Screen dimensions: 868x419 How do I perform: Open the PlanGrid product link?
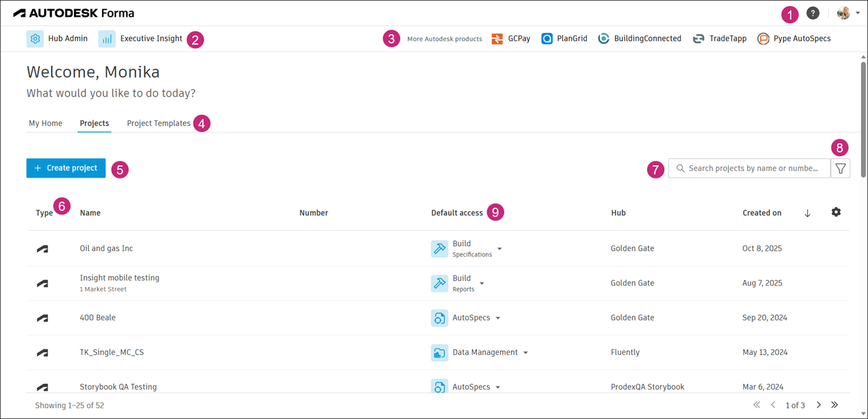(564, 39)
